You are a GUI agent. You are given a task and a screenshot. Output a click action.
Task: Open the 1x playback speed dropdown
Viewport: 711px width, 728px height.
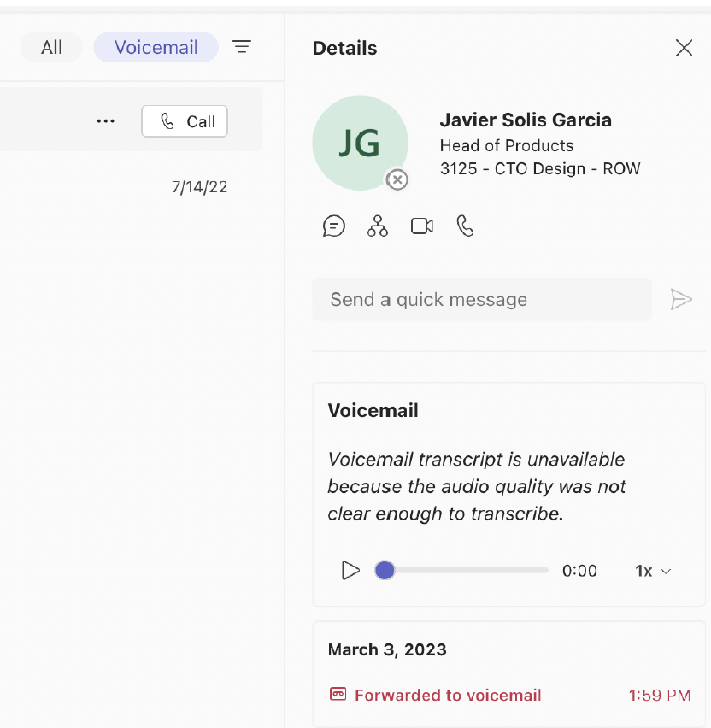(652, 570)
